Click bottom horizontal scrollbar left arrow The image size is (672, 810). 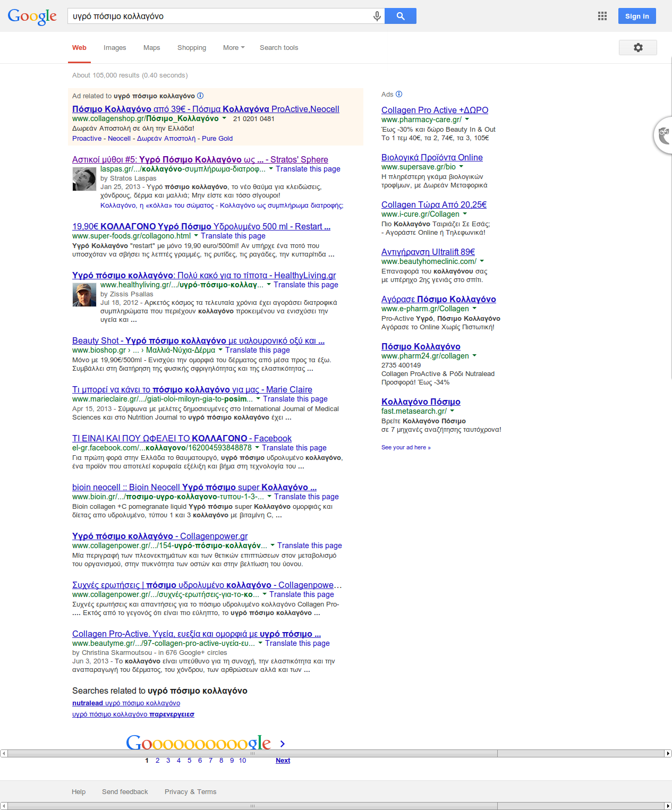click(x=3, y=806)
